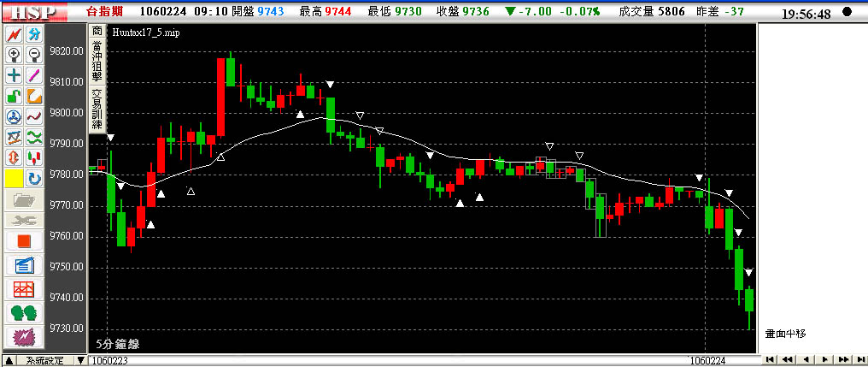Image resolution: width=868 pixels, height=367 pixels.
Task: Click the tall red candle reaching 9818
Action: point(220,97)
